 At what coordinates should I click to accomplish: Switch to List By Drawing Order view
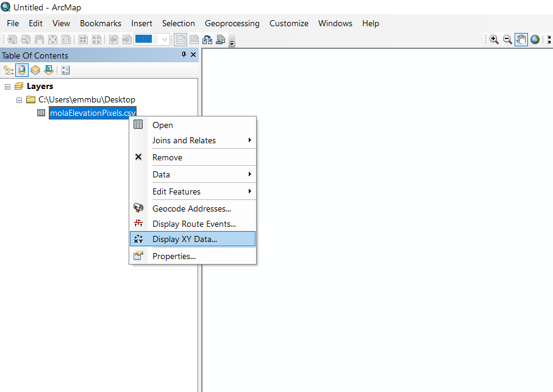pyautogui.click(x=9, y=71)
